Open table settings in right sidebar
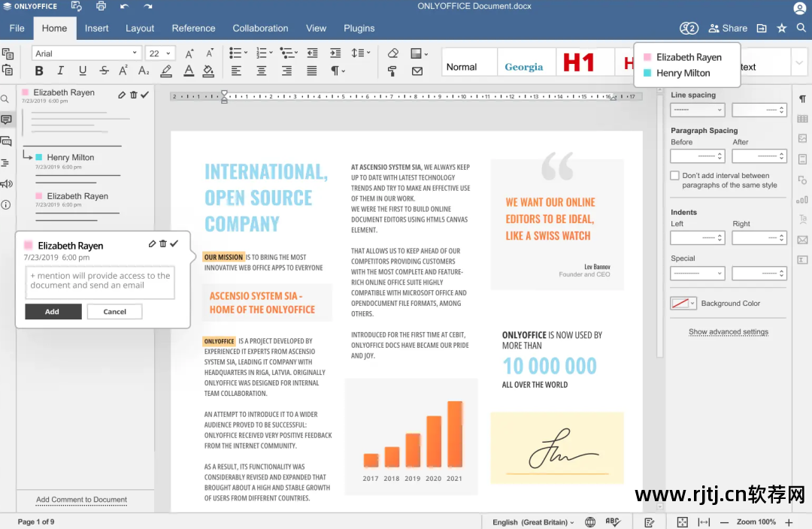 (802, 119)
